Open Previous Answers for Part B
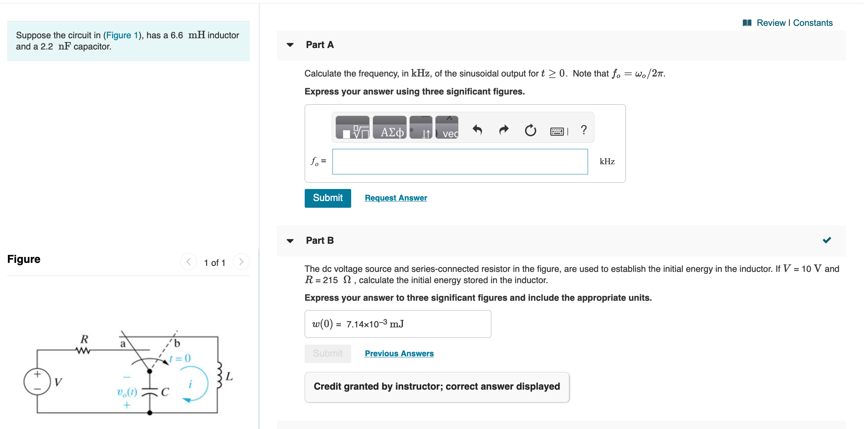Viewport: 868px width, 429px height. point(399,353)
